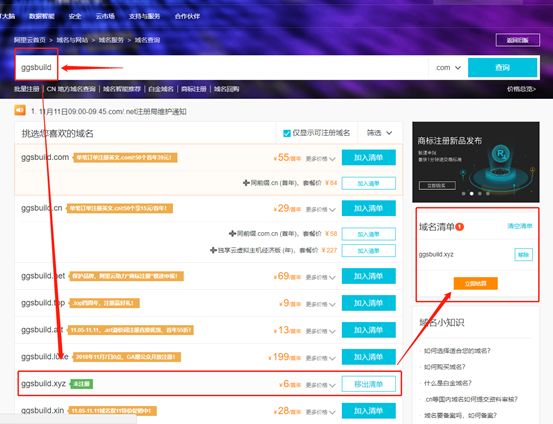Image resolution: width=553 pixels, height=424 pixels.
Task: Expand more prices for ggsbuild.xyz
Action: tap(320, 385)
